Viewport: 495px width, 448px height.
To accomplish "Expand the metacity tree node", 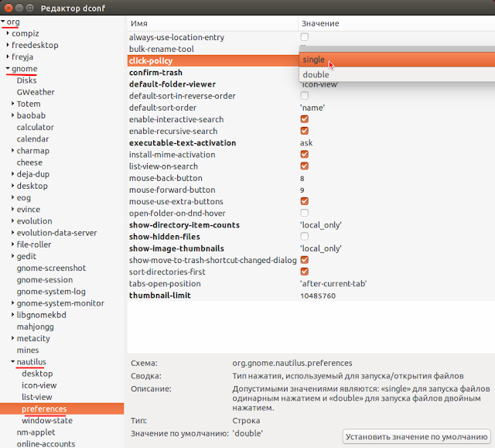I will tap(13, 338).
